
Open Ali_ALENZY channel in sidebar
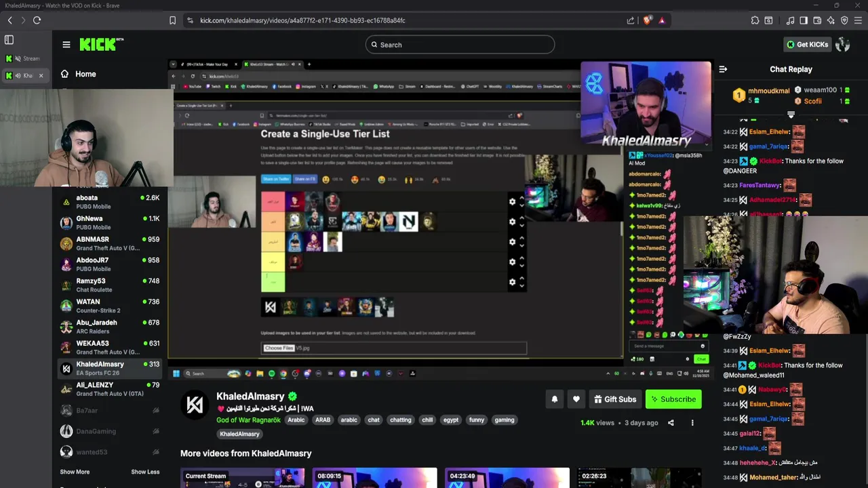109,389
